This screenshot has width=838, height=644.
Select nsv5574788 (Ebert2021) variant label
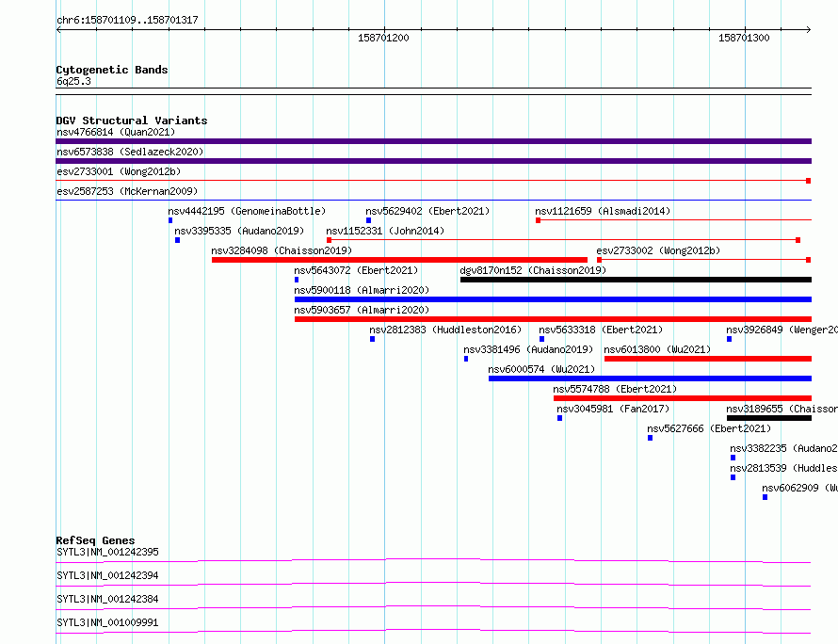615,389
